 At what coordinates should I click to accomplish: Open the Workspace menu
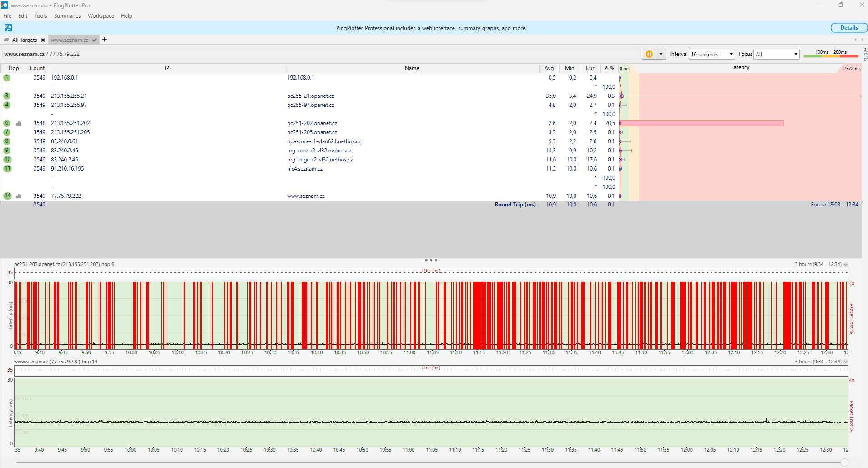[101, 16]
